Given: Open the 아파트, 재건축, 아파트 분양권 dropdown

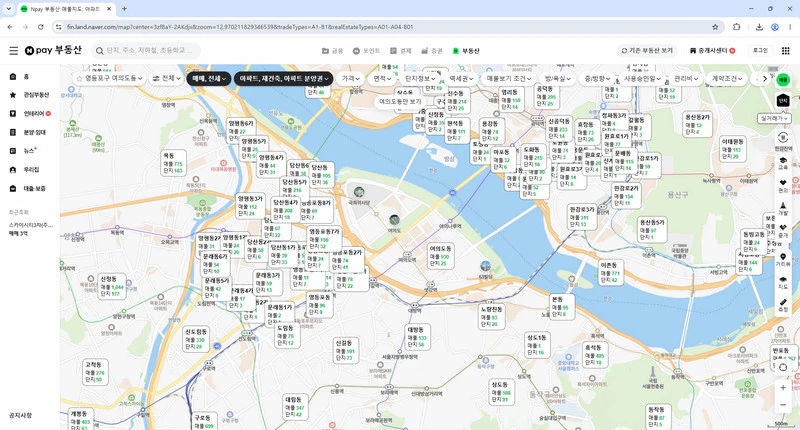Looking at the screenshot, I should click(x=284, y=79).
